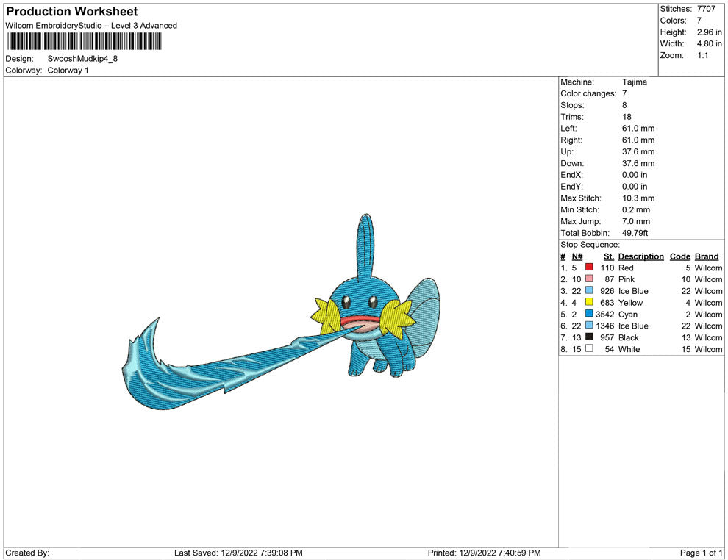Click the Red color swatch in stop sequence
This screenshot has width=728, height=560.
pyautogui.click(x=589, y=267)
